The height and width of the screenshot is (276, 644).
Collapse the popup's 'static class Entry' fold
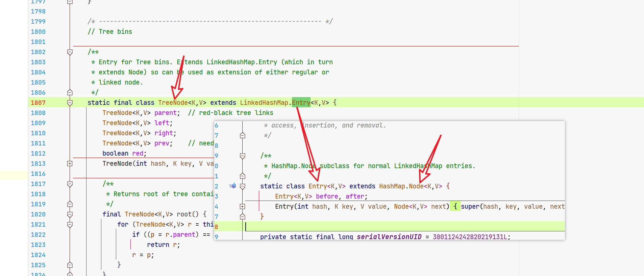243,186
